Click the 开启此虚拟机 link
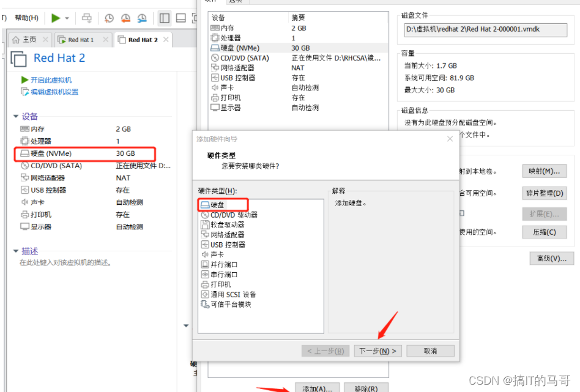This screenshot has height=392, width=580. [51, 80]
